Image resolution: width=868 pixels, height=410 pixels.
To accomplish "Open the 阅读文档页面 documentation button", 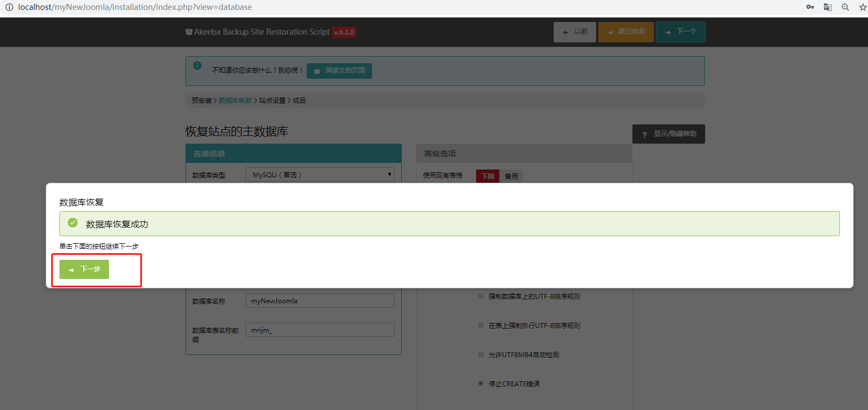I will point(339,71).
